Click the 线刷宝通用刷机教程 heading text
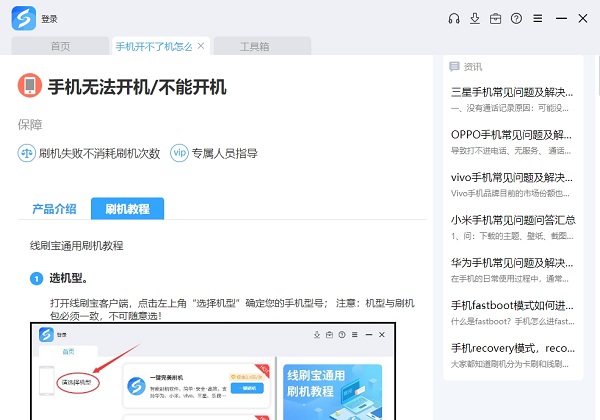Viewport: 600px width, 420px height. click(77, 246)
